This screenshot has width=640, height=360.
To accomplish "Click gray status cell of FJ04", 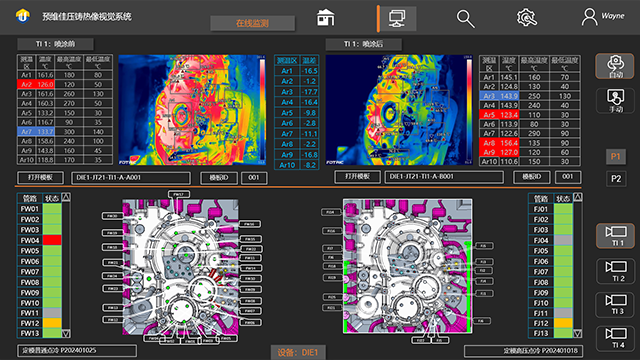I will (x=563, y=240).
